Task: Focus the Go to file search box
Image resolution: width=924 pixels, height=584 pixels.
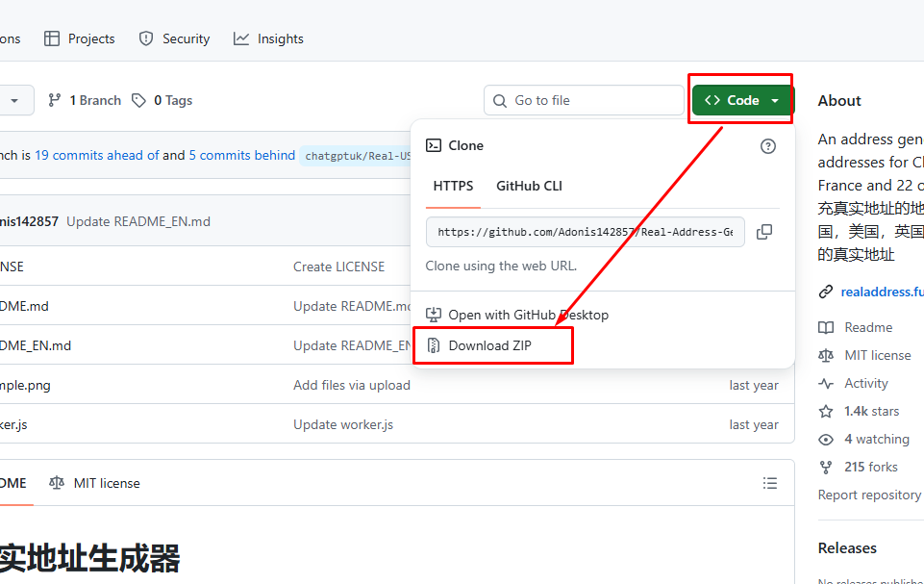Action: point(584,100)
